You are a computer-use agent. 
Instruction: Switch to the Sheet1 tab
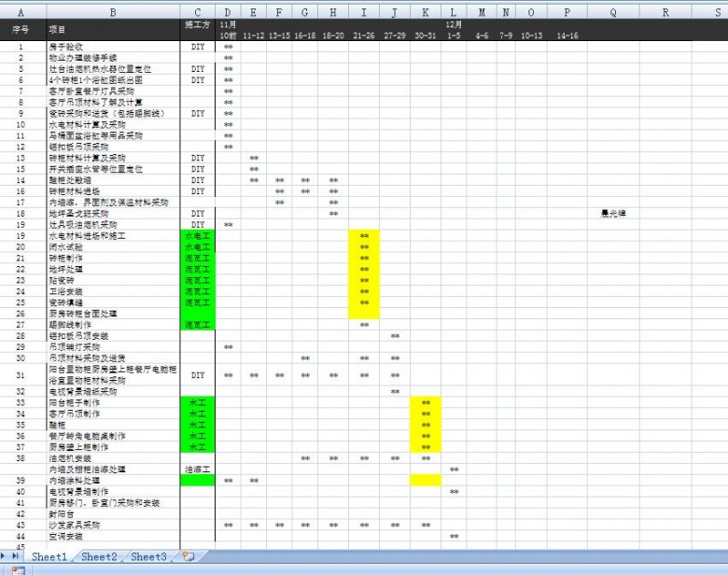[49, 556]
